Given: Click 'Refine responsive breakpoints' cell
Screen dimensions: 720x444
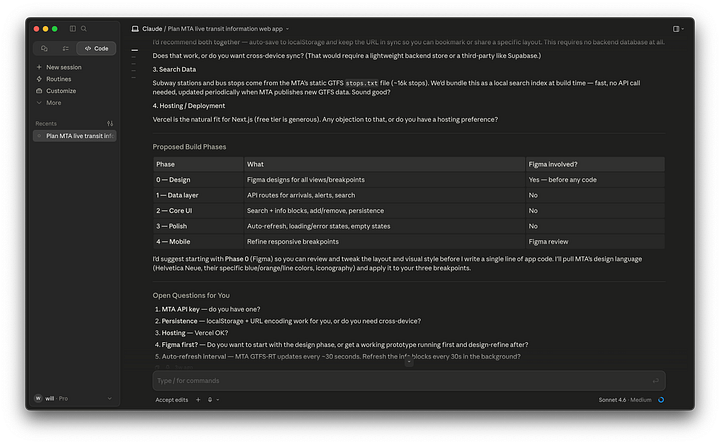Looking at the screenshot, I should pos(384,242).
